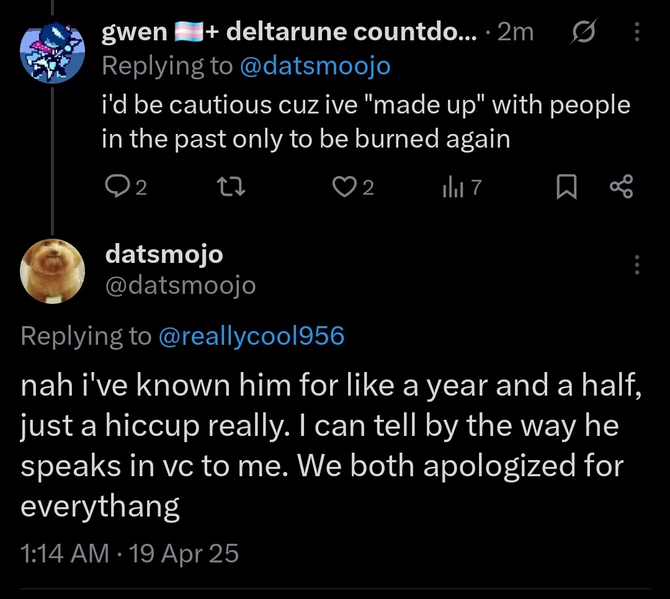Screen dimensions: 670x599
Task: Like gwen's reply with the heart
Action: [x=345, y=185]
